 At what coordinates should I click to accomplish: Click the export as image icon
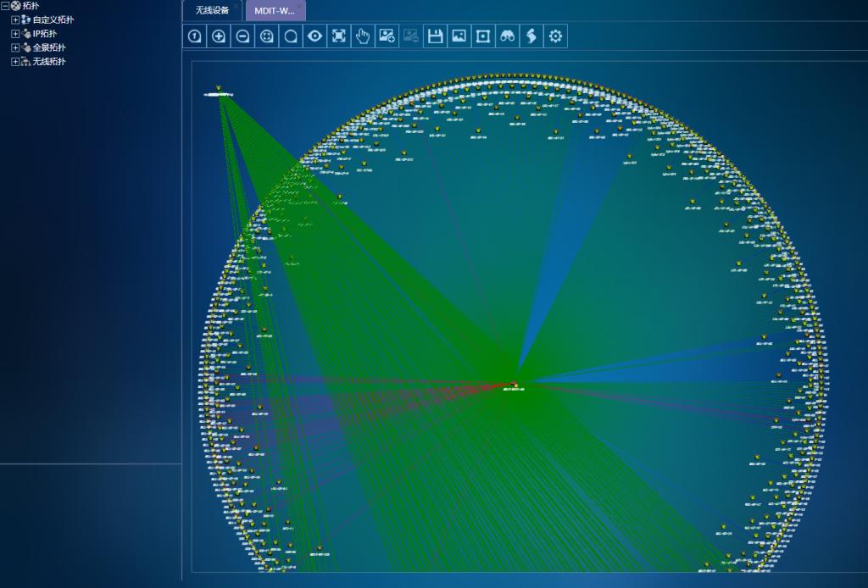point(459,36)
